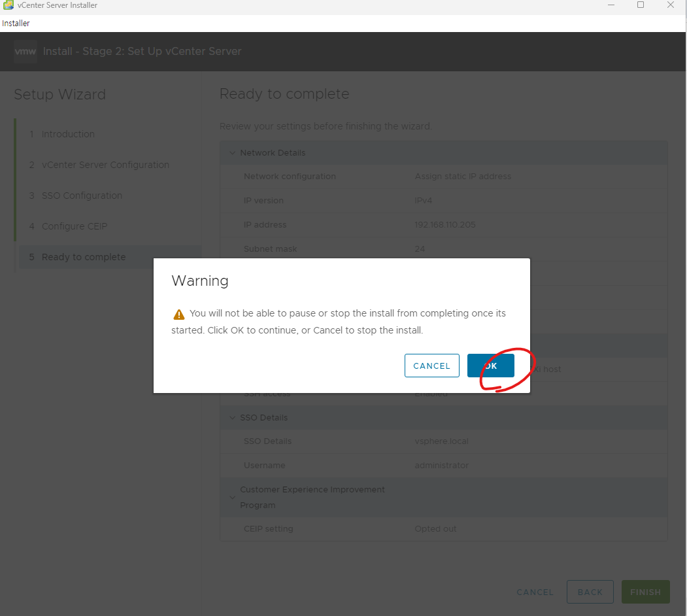Click 'Install - Stage 2' header title
The width and height of the screenshot is (687, 616).
click(142, 51)
